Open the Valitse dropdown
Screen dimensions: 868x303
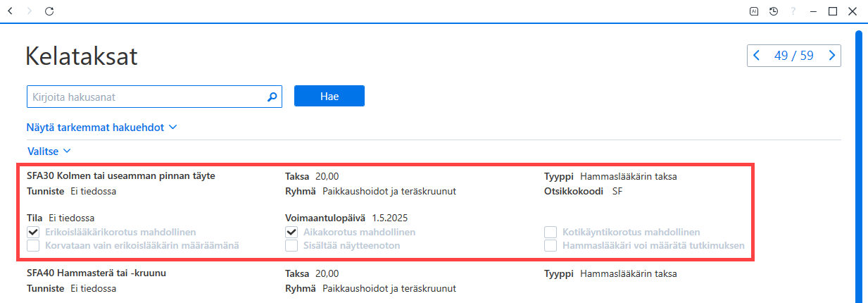point(49,151)
